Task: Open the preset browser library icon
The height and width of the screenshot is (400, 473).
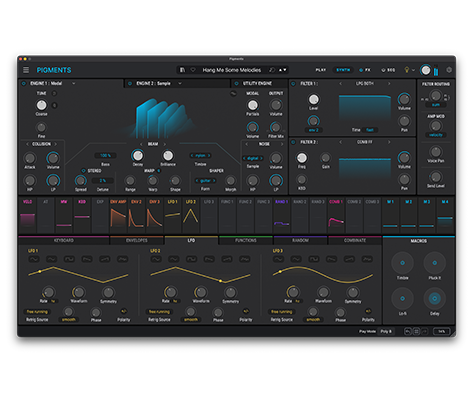Action: 182,70
